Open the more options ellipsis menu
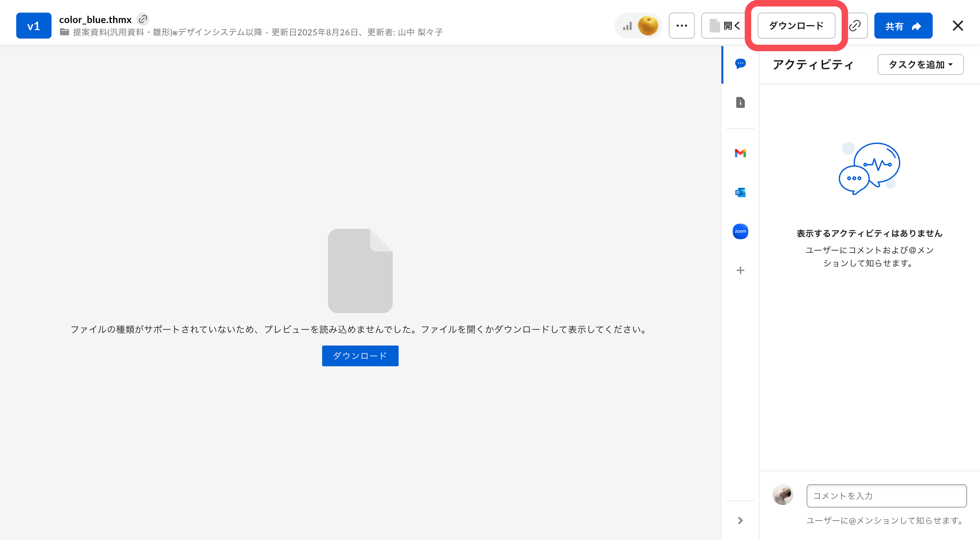 click(681, 25)
